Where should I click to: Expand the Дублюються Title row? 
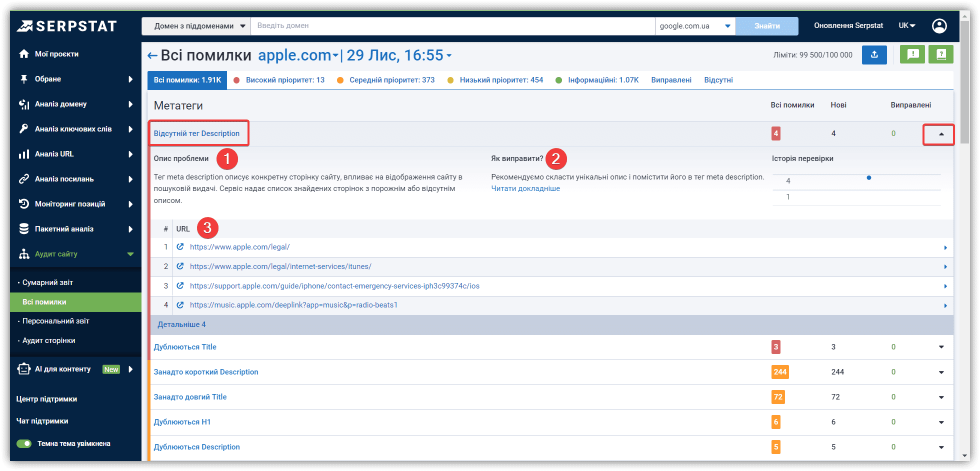click(941, 347)
